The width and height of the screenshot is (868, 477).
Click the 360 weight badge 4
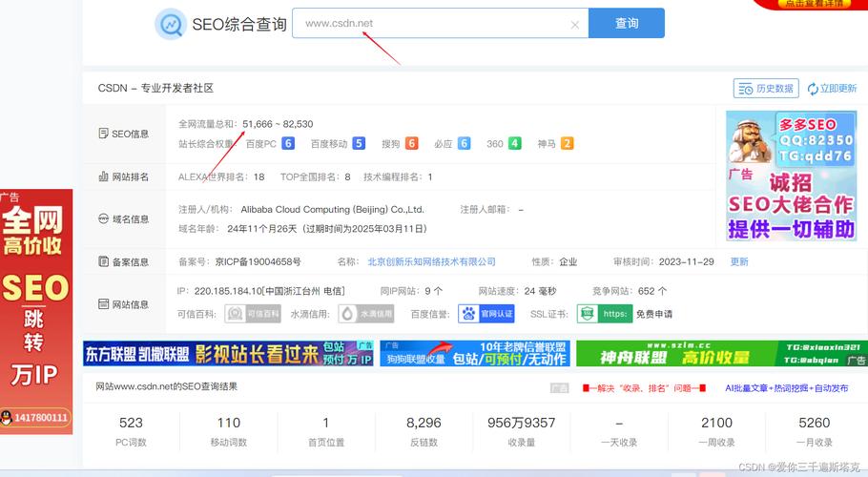[x=515, y=144]
